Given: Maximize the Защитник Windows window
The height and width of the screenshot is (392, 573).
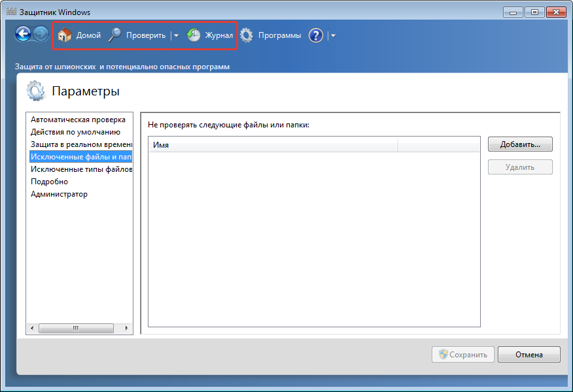Looking at the screenshot, I should [x=534, y=12].
